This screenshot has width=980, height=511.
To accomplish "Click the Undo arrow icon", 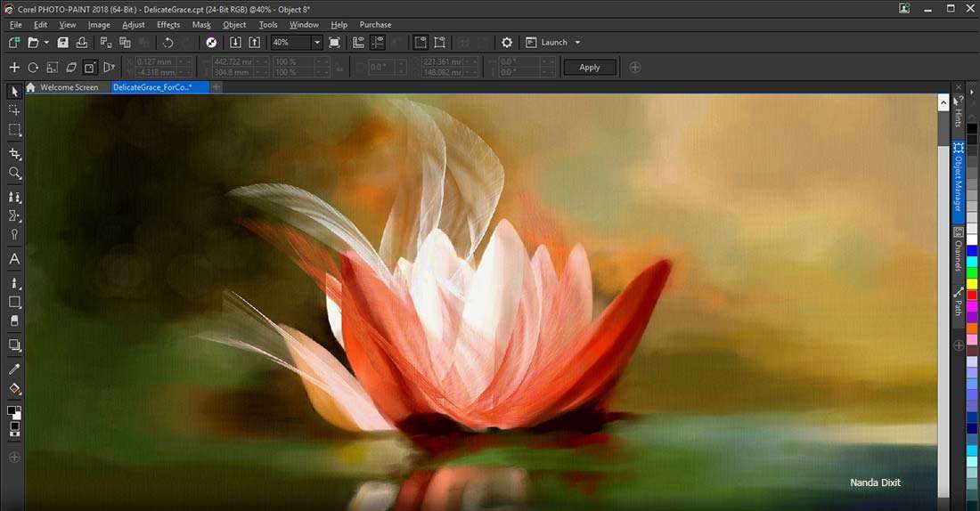I will pyautogui.click(x=167, y=43).
